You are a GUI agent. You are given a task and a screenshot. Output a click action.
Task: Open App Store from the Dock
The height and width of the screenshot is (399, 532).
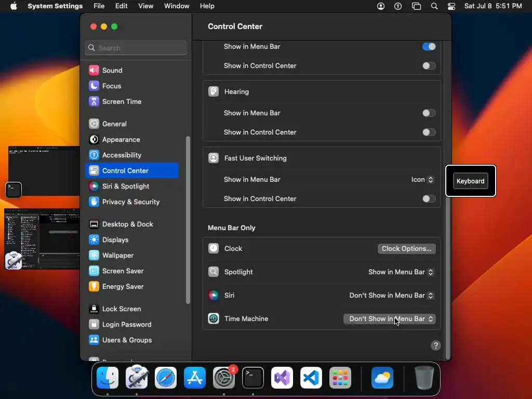pos(195,378)
